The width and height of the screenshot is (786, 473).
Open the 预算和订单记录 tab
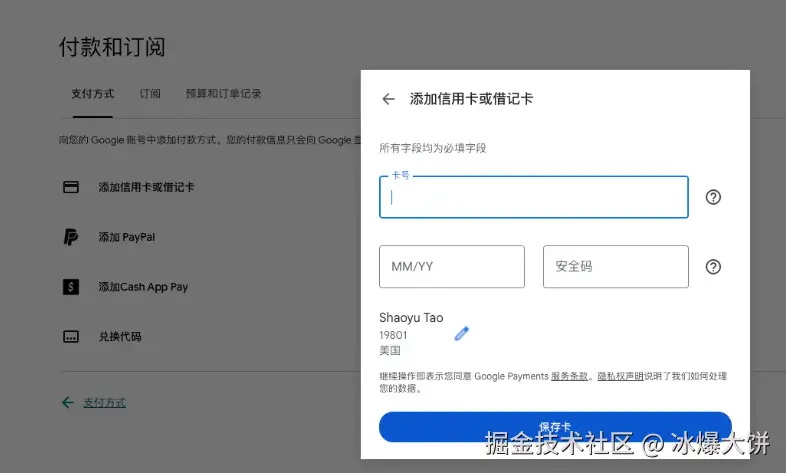coord(224,94)
